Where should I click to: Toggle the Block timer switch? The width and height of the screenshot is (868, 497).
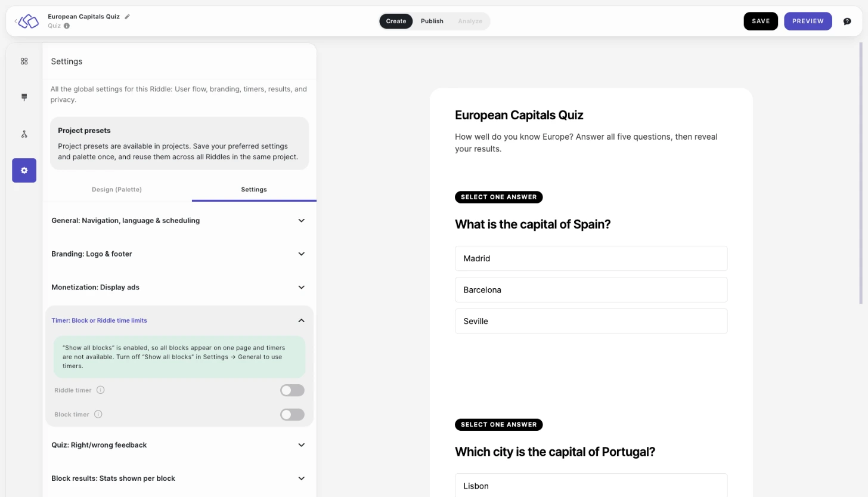point(292,414)
